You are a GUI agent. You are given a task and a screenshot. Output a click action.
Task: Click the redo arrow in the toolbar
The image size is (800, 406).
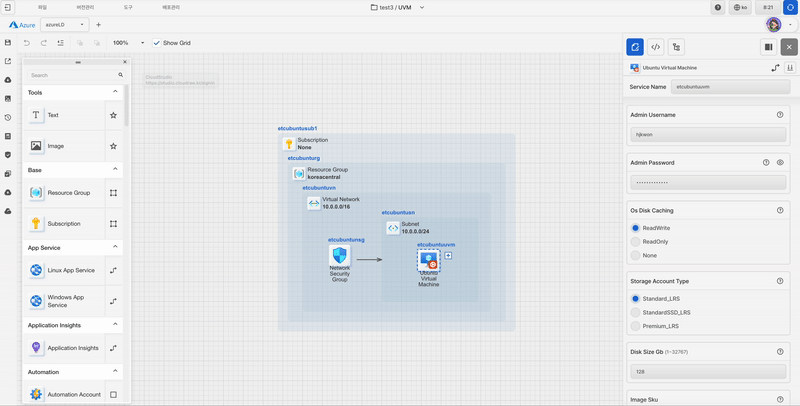(44, 43)
